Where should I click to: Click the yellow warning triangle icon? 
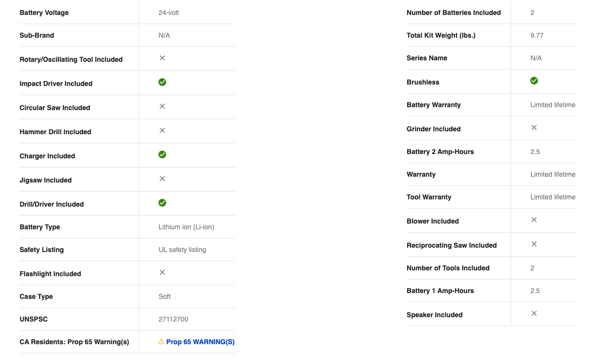(x=161, y=342)
